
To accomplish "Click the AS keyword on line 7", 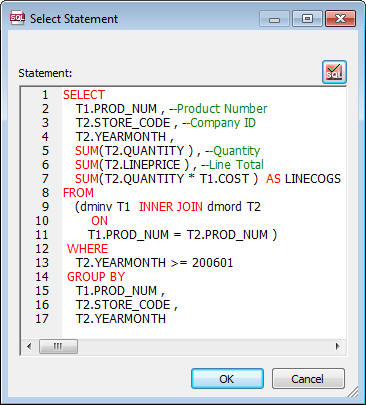I will (x=273, y=179).
